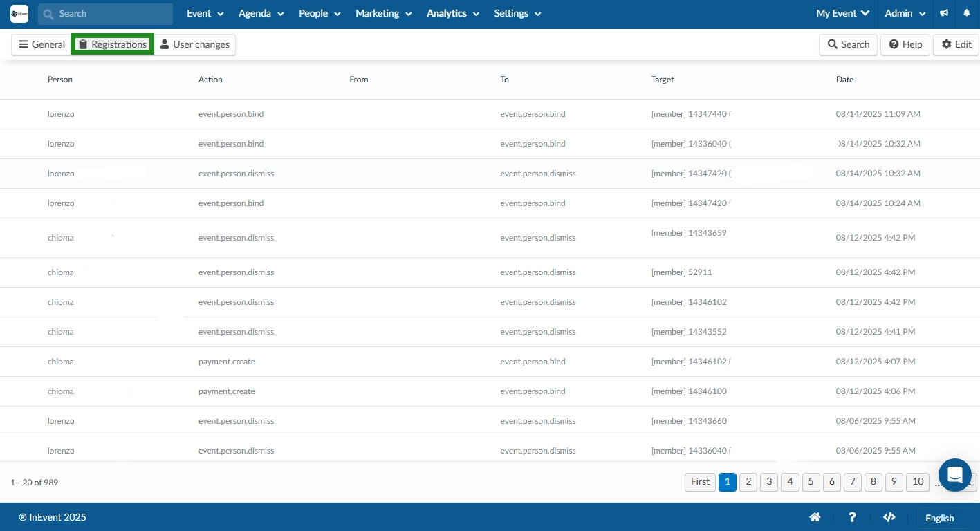
Task: Click the To column header
Action: 505,80
